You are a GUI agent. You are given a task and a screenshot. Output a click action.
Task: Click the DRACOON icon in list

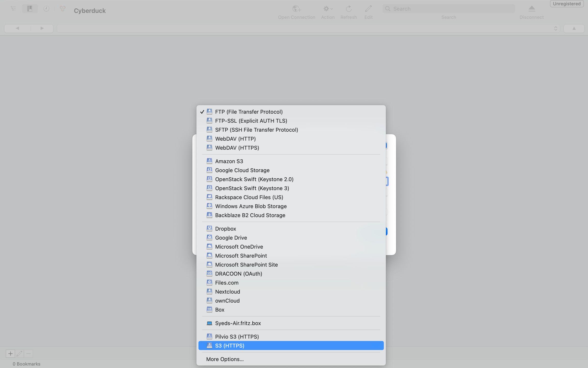209,273
